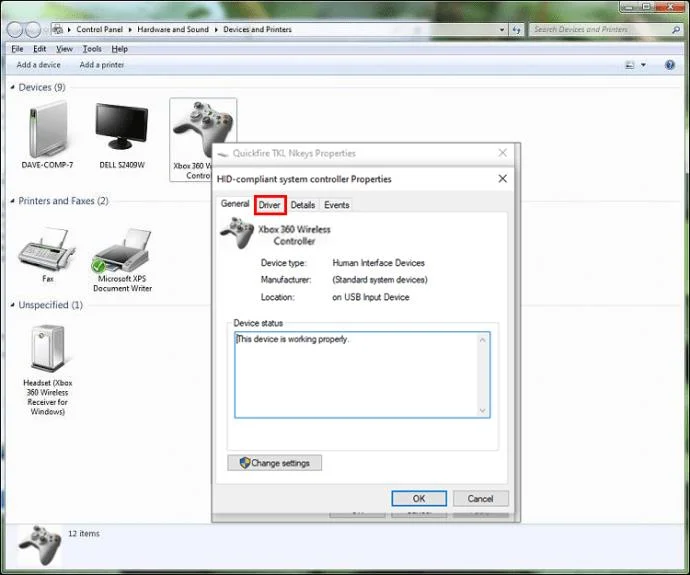Open the Edit menu
Screen dimensions: 690x575
point(40,49)
